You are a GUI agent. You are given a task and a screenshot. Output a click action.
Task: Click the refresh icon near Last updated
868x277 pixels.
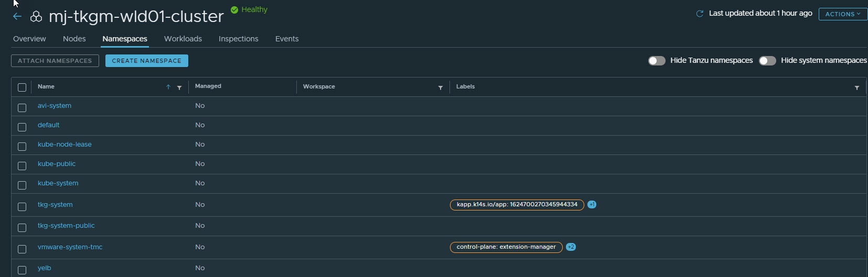click(700, 14)
